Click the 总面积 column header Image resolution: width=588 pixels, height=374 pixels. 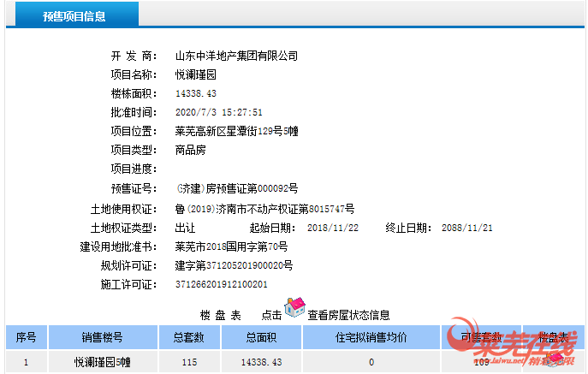click(261, 337)
